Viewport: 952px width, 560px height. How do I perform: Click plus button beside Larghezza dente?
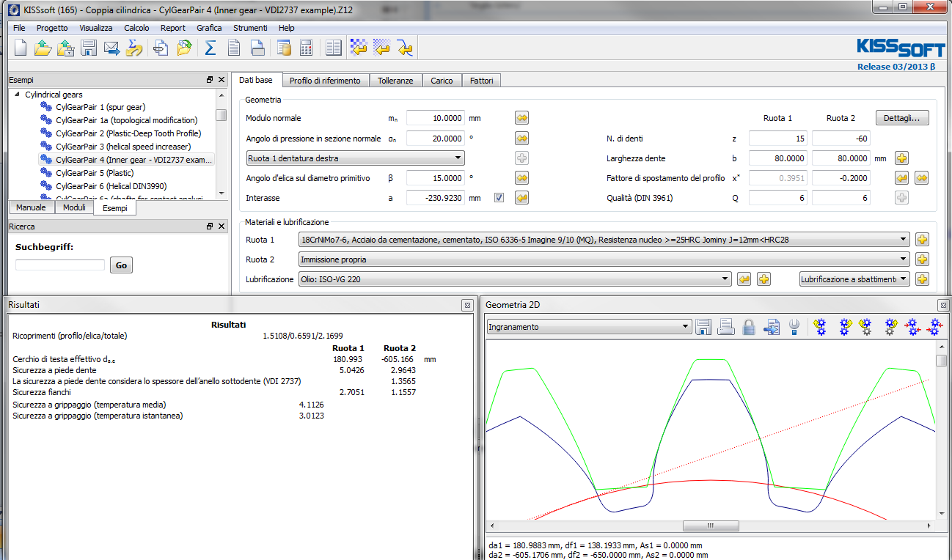pos(902,158)
